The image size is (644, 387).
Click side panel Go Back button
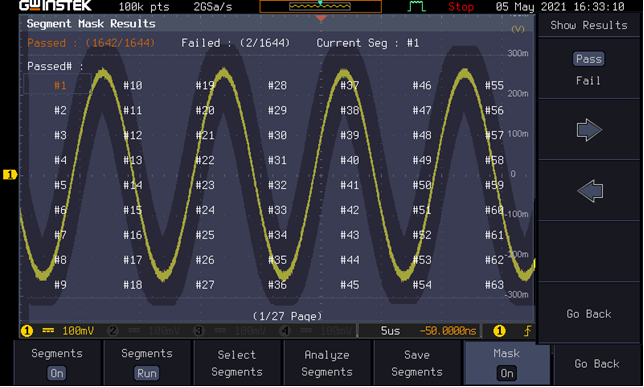(x=589, y=314)
